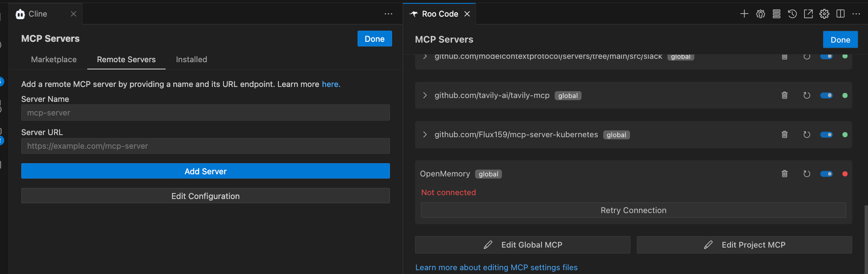This screenshot has width=868, height=274.
Task: Activate the Roo Code editor tab
Action: [440, 14]
